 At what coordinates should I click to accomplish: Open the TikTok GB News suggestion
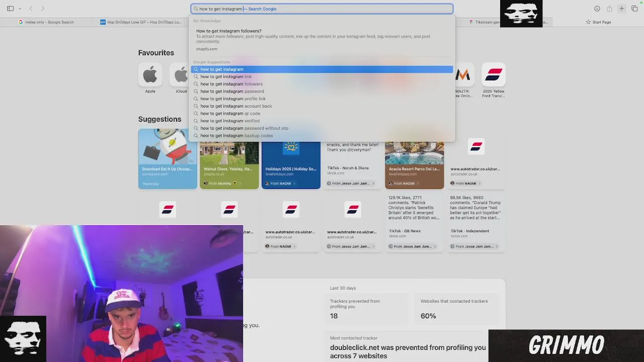coord(415,221)
